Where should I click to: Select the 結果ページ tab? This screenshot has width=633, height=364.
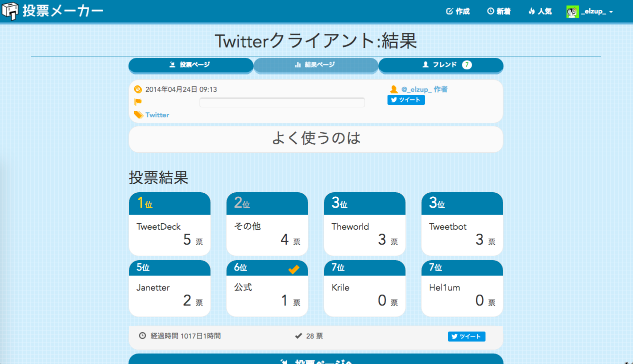(x=316, y=65)
